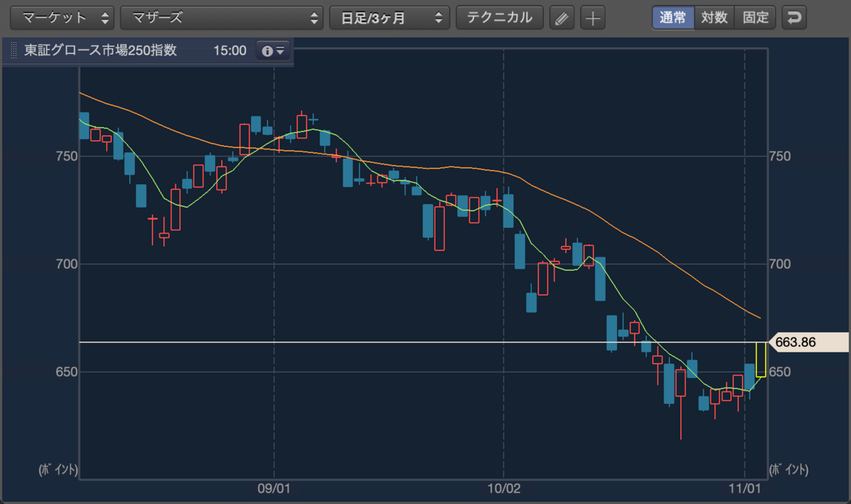The height and width of the screenshot is (504, 851).
Task: Open the マーケット dropdown
Action: [x=64, y=18]
